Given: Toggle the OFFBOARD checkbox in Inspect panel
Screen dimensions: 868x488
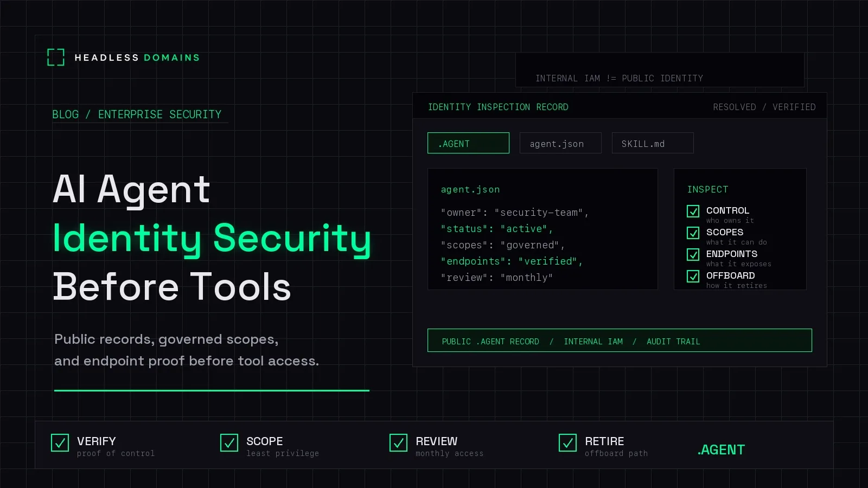Looking at the screenshot, I should click(693, 276).
